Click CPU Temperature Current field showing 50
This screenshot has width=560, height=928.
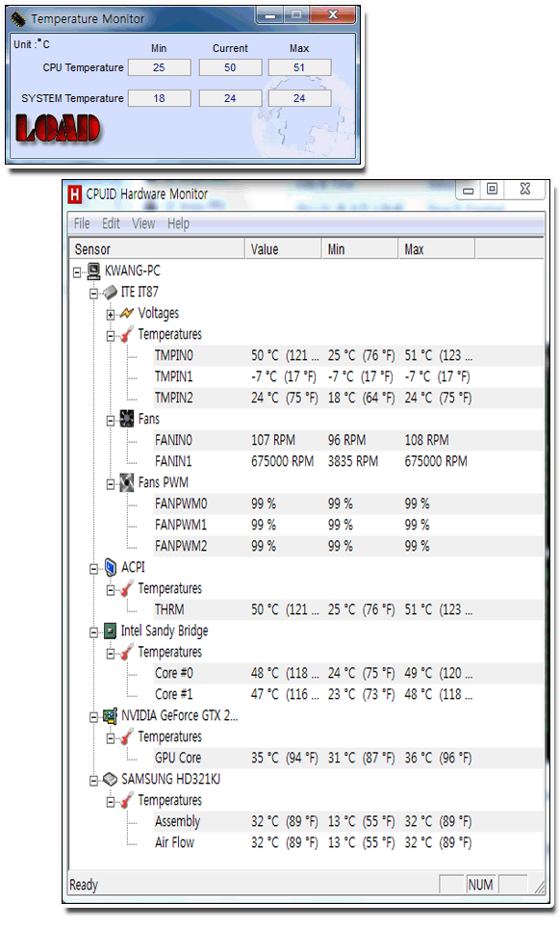230,67
